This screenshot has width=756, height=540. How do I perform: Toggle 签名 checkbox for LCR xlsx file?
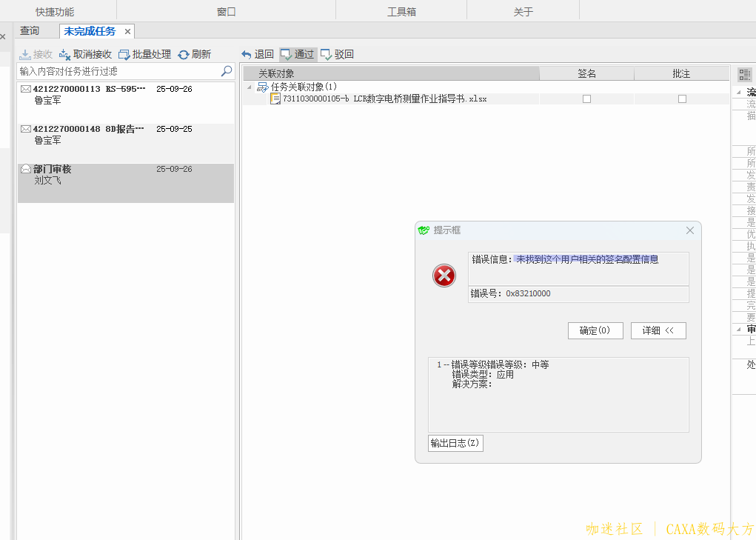(x=586, y=99)
